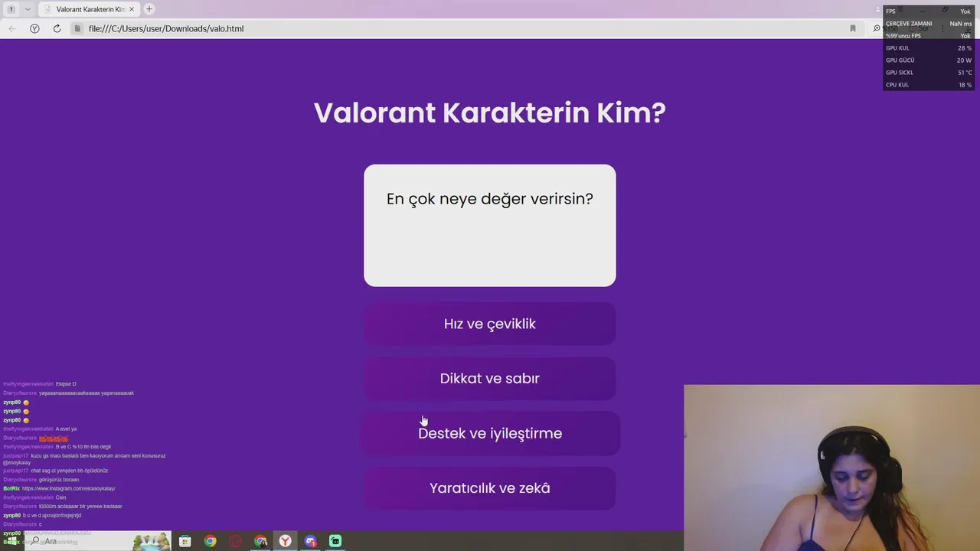Open the Windows Start menu
Image resolution: width=980 pixels, height=551 pixels.
[11, 541]
